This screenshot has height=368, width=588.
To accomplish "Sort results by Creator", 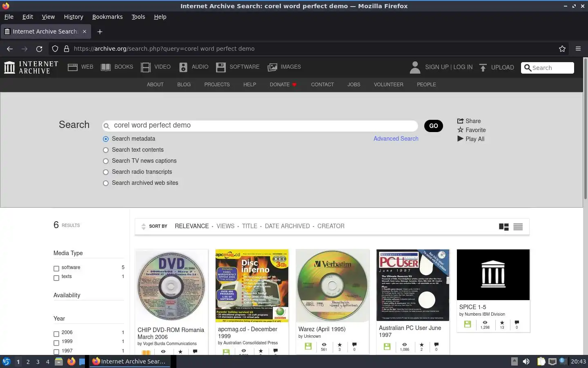I will coord(331,226).
